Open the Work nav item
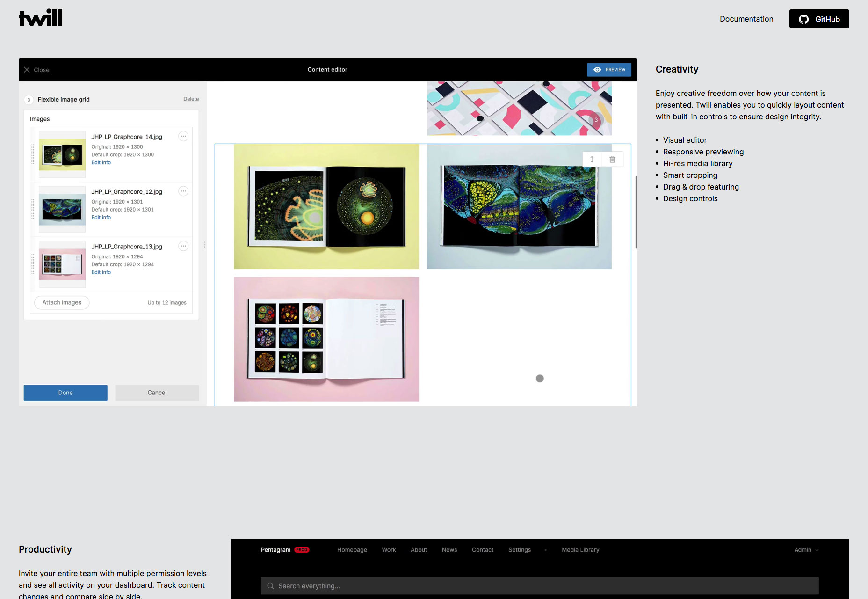The height and width of the screenshot is (599, 868). pos(389,550)
